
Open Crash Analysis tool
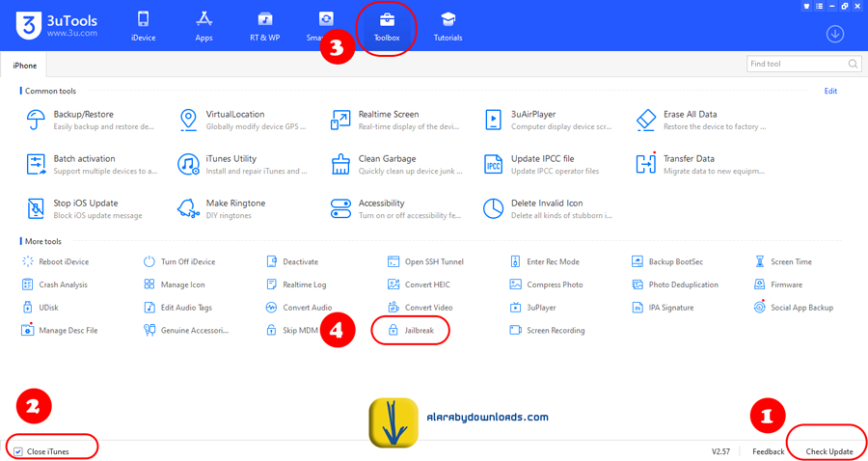point(54,285)
